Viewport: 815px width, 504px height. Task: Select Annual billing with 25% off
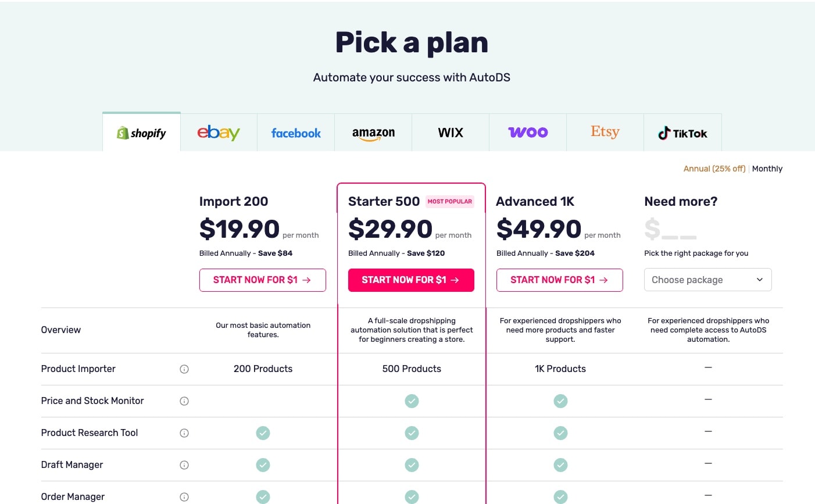(714, 169)
